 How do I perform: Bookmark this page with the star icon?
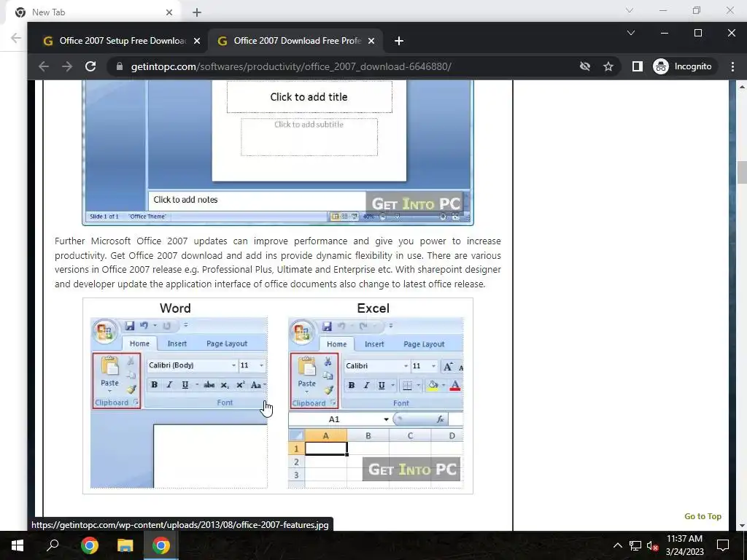point(608,66)
